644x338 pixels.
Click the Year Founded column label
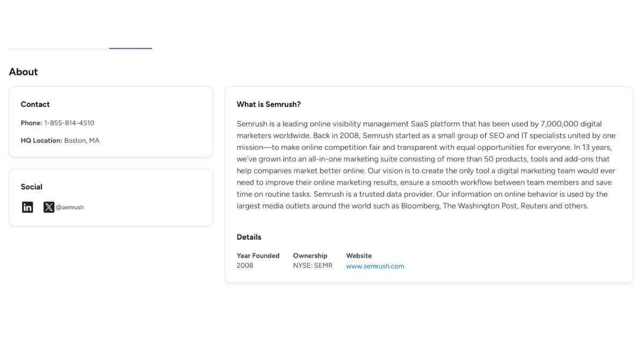[258, 255]
